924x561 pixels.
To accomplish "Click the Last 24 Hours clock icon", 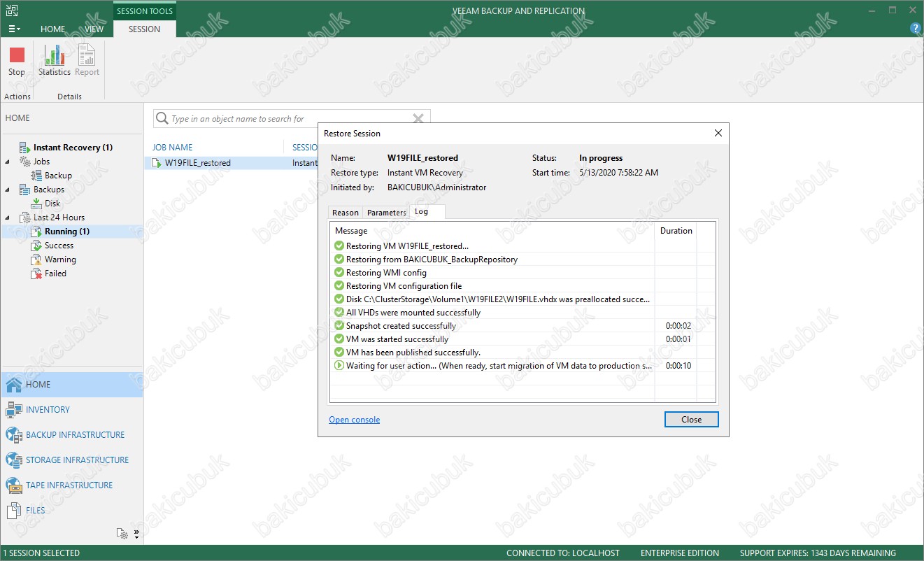I will tap(25, 218).
